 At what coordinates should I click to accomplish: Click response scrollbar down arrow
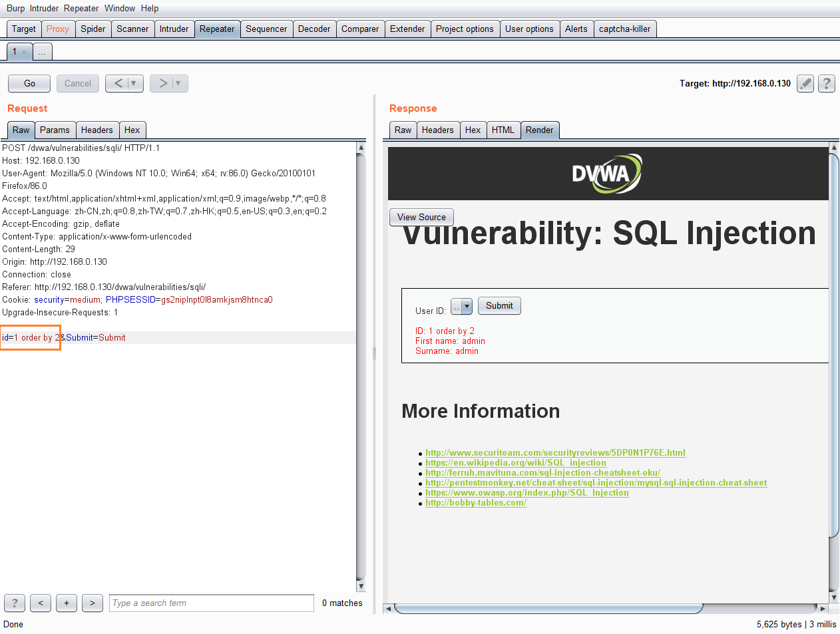click(x=834, y=597)
